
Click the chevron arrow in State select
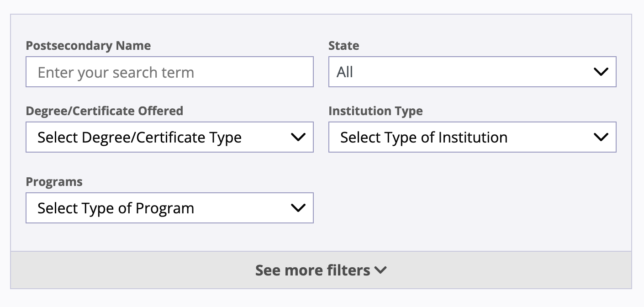click(601, 72)
